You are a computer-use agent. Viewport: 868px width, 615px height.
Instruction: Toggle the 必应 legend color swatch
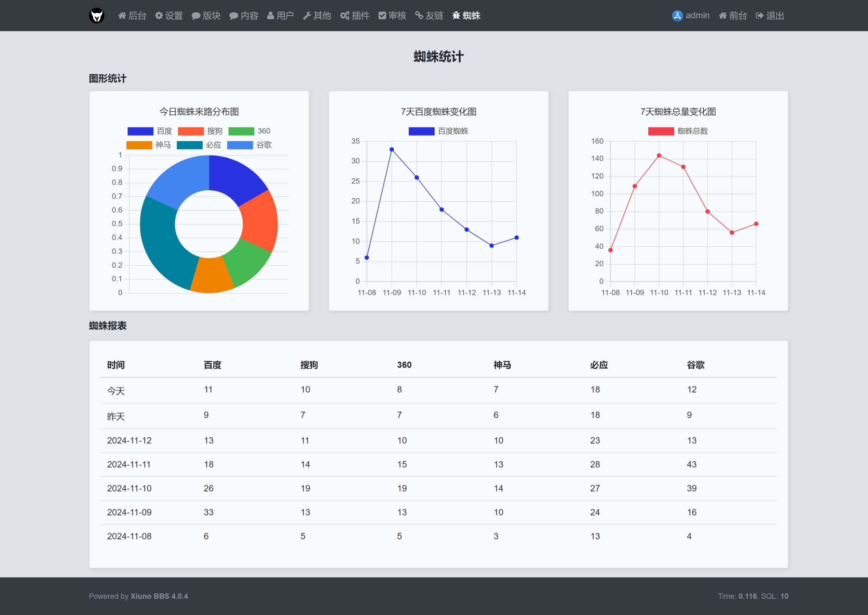189,145
